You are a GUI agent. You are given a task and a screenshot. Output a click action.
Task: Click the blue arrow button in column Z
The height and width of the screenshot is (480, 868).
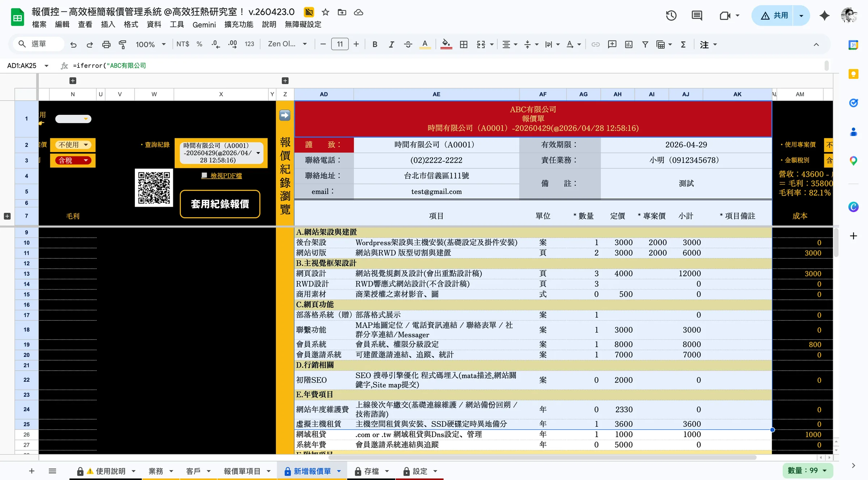click(x=285, y=115)
